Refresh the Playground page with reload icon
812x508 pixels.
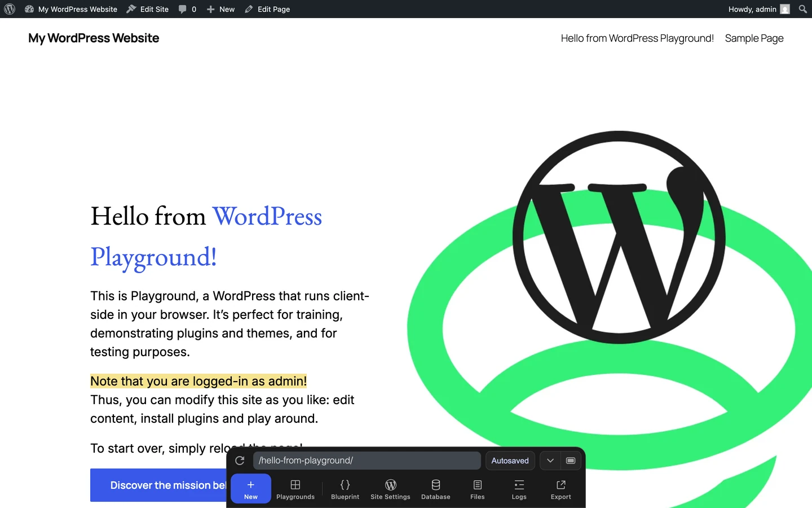(x=240, y=461)
